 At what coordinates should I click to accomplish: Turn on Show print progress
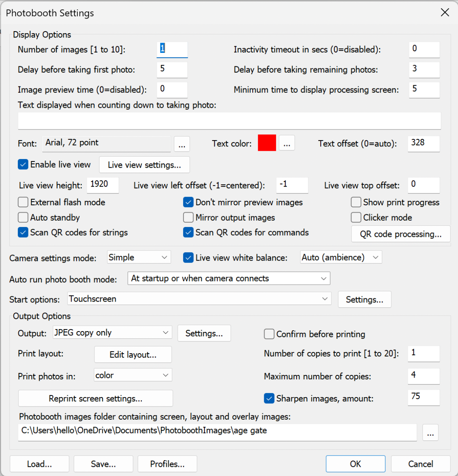pos(356,202)
